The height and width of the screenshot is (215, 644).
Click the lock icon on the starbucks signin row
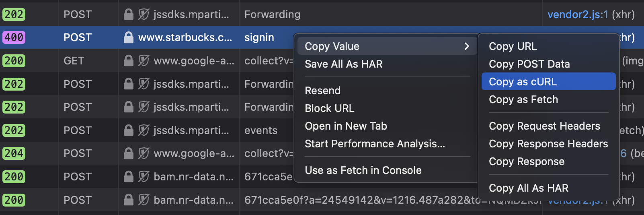(129, 37)
